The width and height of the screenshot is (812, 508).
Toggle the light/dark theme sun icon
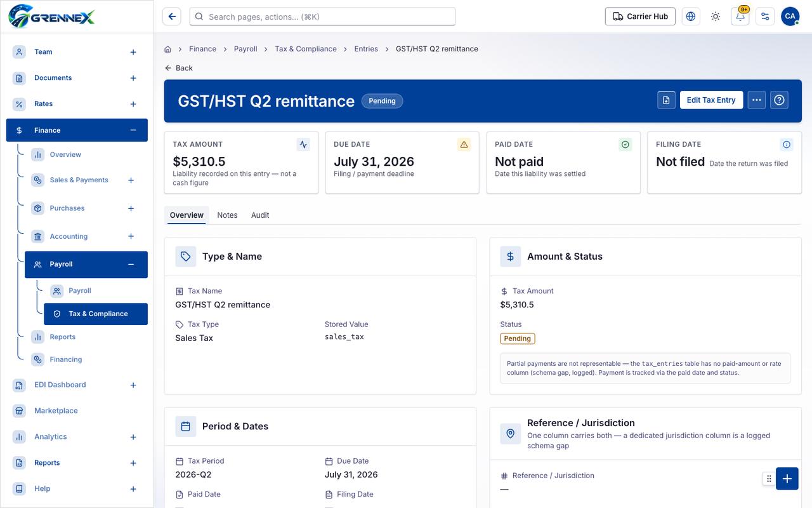(x=716, y=17)
